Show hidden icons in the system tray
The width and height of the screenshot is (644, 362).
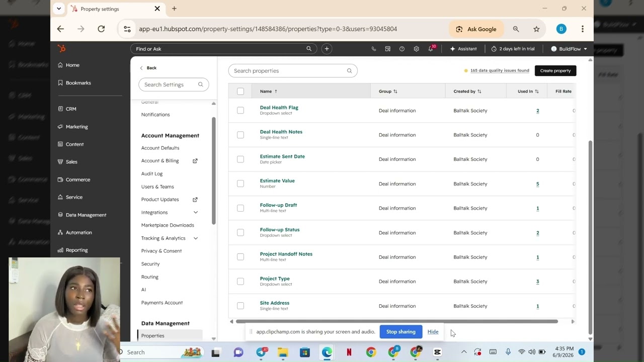(464, 352)
